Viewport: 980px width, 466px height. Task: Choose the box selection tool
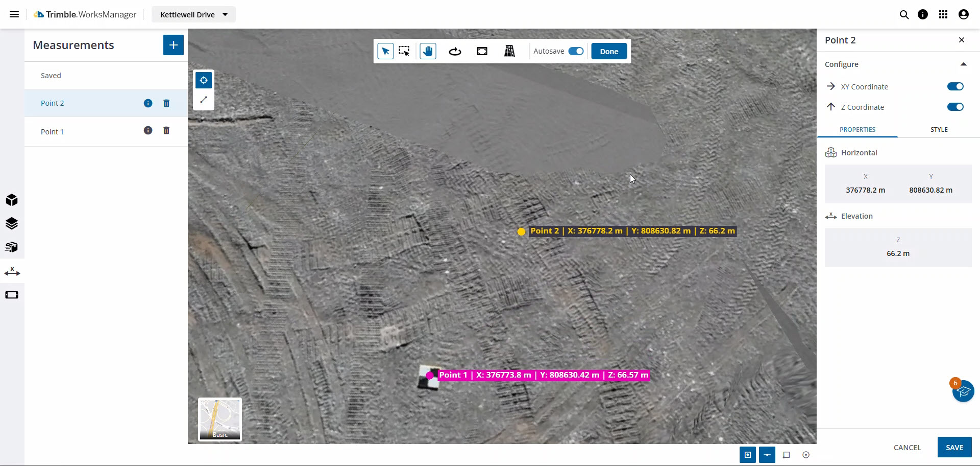(404, 51)
